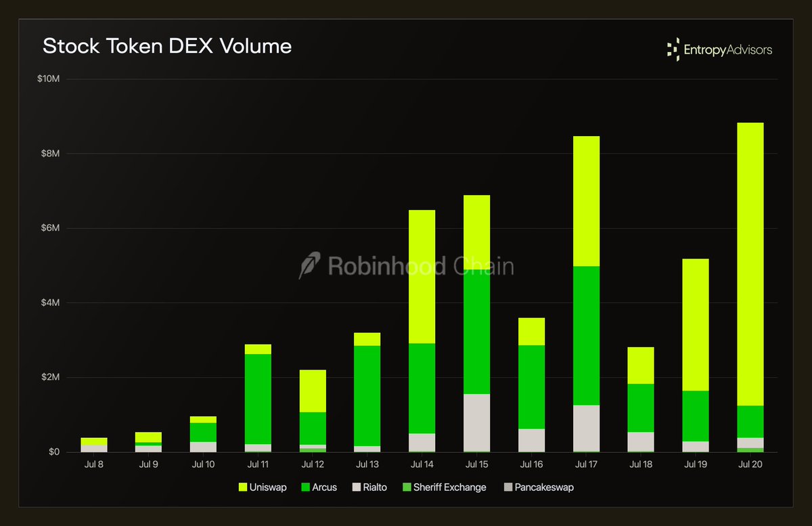Click the Jul 20 axis label

click(x=750, y=465)
